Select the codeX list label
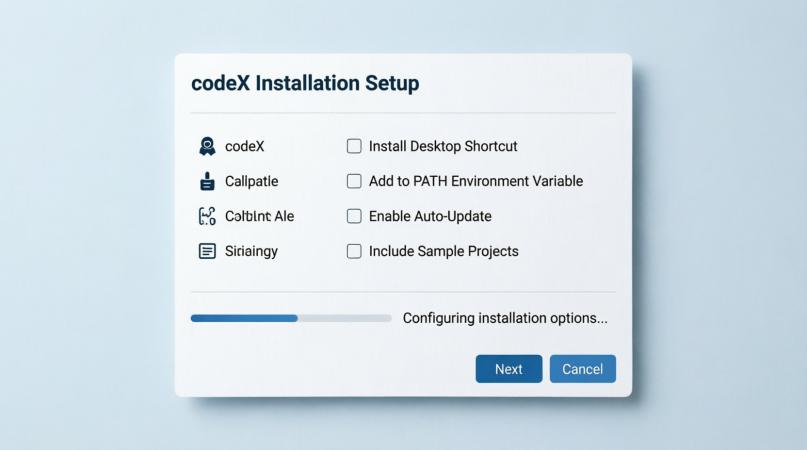Image resolution: width=807 pixels, height=450 pixels. [244, 146]
